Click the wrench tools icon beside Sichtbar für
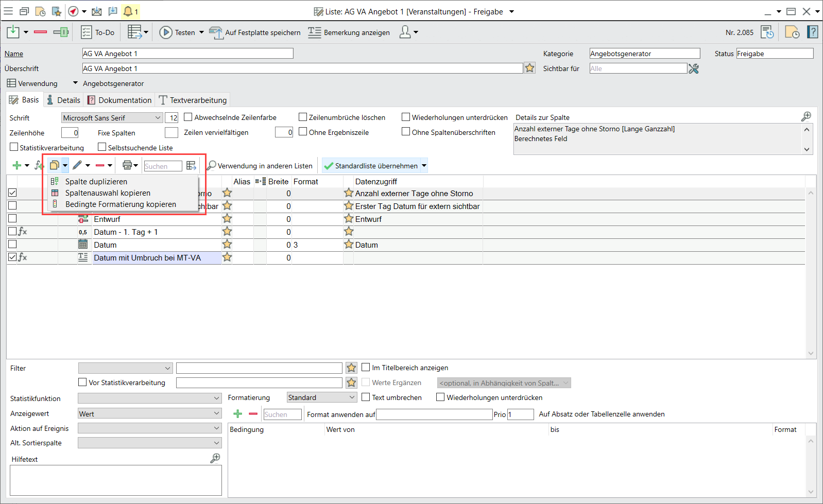The height and width of the screenshot is (504, 823). pos(694,68)
